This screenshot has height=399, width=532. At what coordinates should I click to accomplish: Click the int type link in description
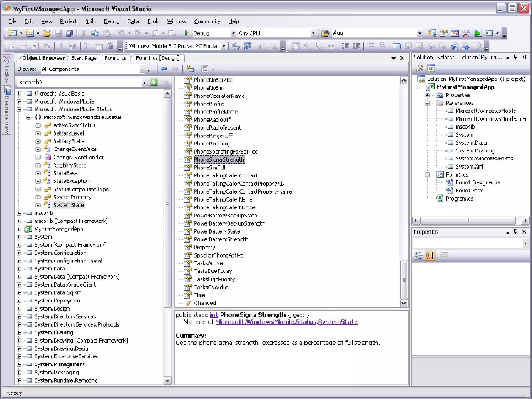(x=214, y=315)
